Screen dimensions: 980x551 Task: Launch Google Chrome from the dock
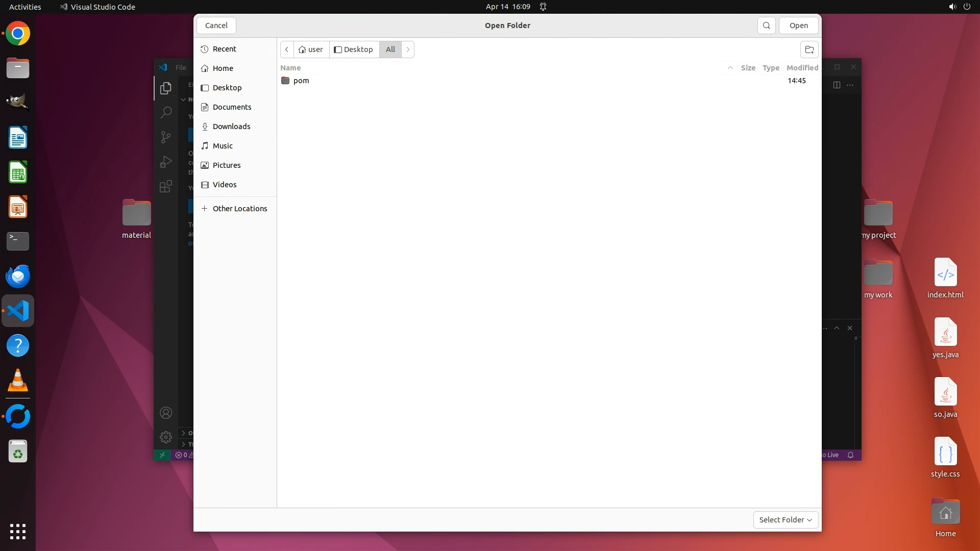coord(18,34)
